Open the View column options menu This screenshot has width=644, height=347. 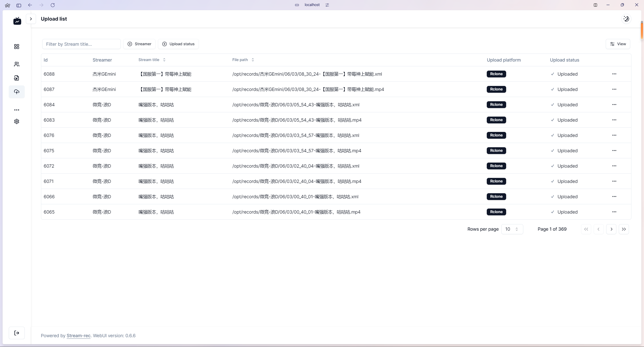click(x=618, y=44)
